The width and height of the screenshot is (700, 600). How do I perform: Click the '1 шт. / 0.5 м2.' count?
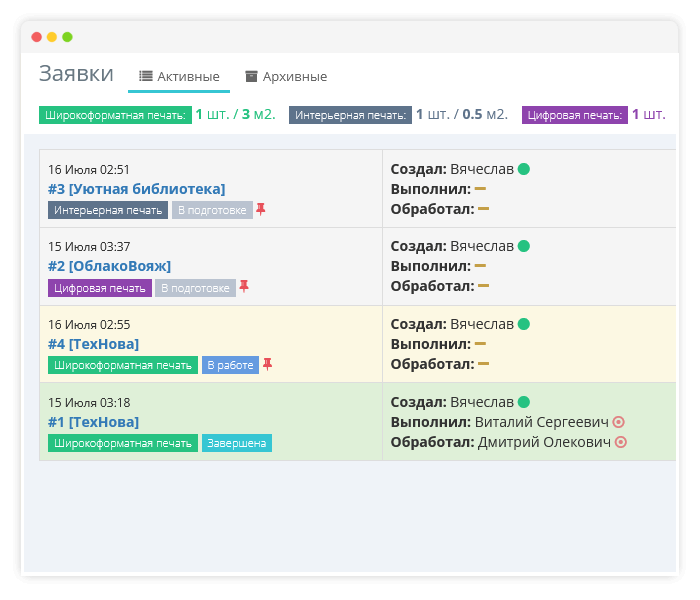point(462,115)
